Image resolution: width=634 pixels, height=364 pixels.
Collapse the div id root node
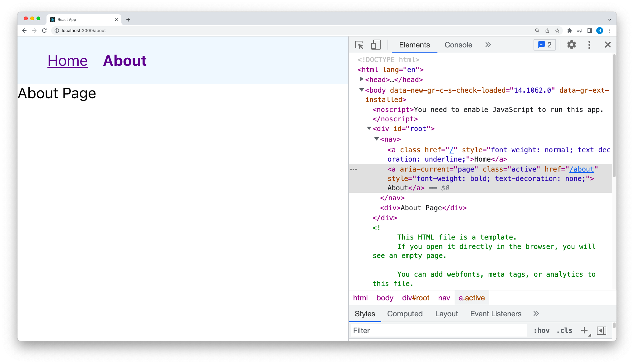pos(369,128)
